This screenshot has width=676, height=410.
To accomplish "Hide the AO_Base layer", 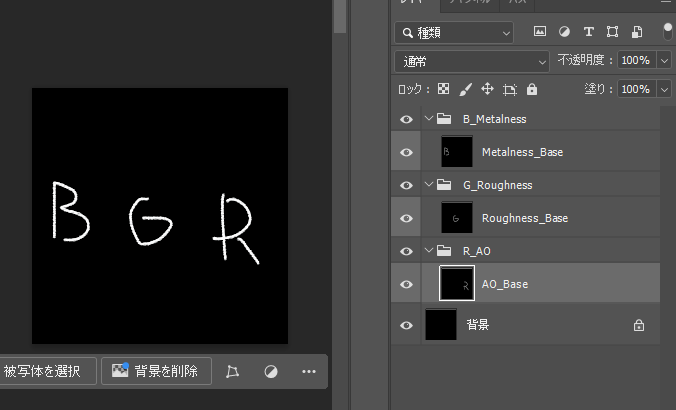I will tap(406, 284).
